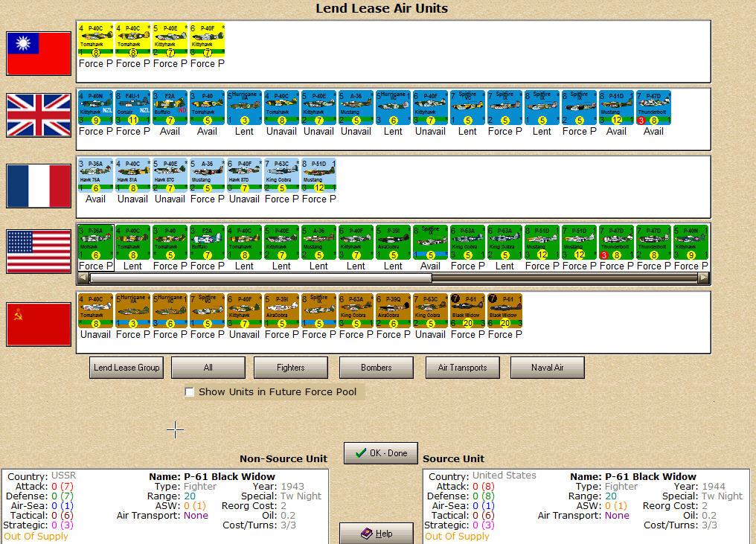Select the Chinese P-40E Kittyhawk unit
756x544 pixels.
[170, 39]
